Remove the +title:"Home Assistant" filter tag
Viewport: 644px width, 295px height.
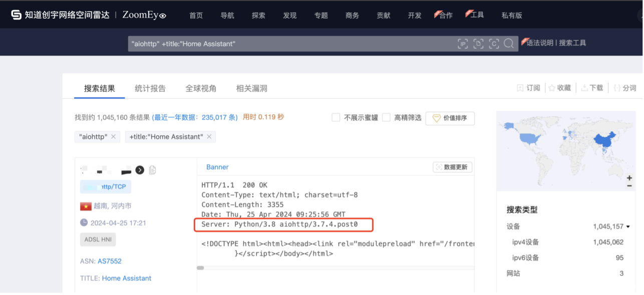coord(209,137)
